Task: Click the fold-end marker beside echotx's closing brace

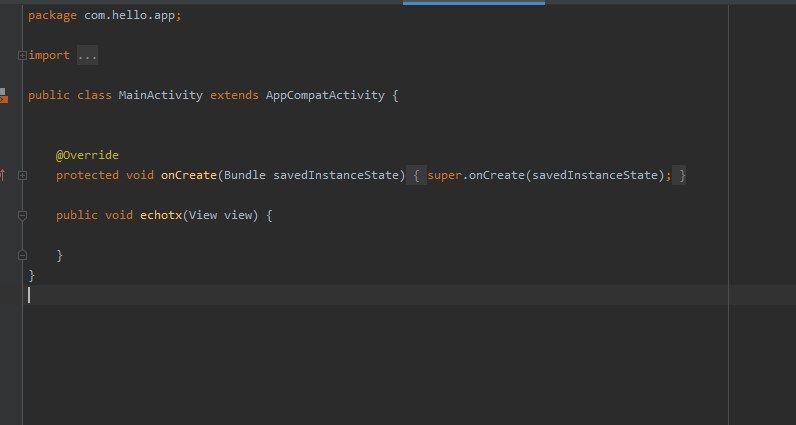Action: [x=22, y=255]
